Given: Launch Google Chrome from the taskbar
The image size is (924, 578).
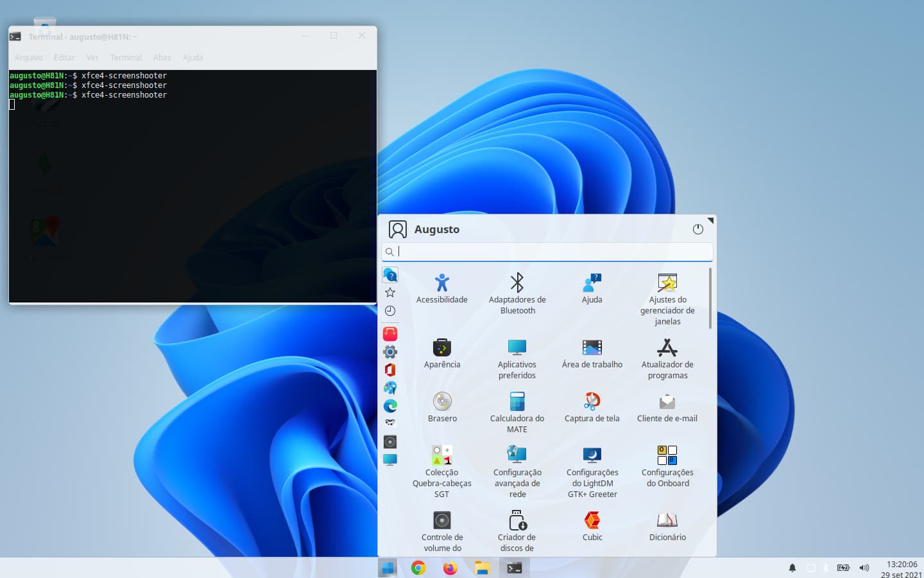Looking at the screenshot, I should click(x=418, y=568).
